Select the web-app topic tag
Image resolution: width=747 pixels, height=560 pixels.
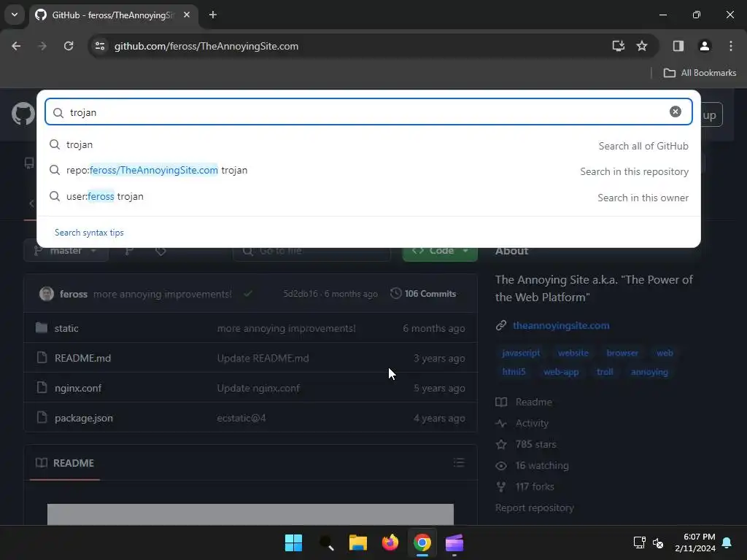(x=561, y=372)
